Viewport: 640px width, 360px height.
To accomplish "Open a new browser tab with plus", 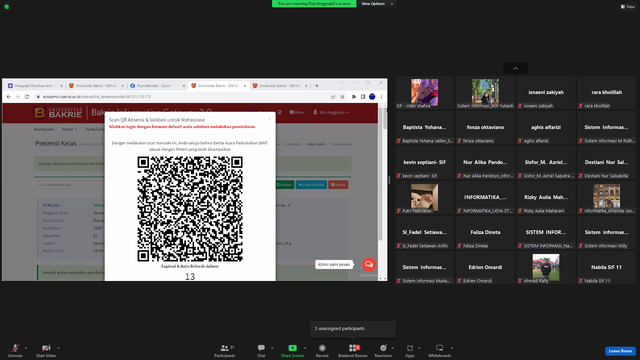I will tap(317, 86).
